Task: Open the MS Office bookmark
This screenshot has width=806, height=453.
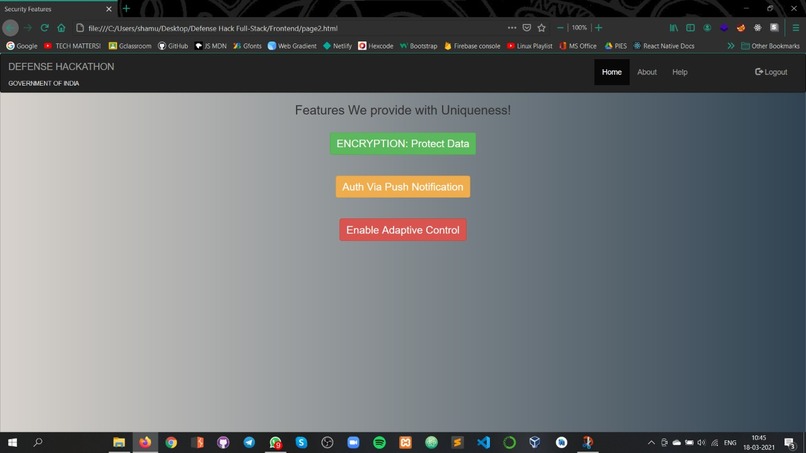Action: (x=578, y=46)
